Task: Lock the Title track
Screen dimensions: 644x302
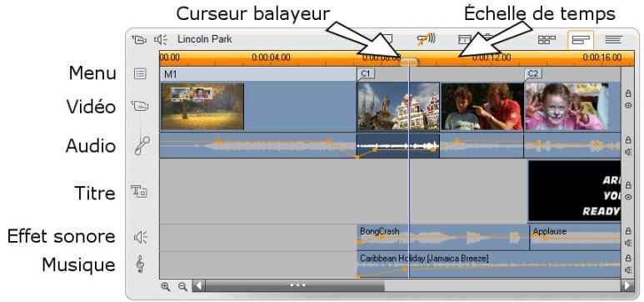Action: point(628,185)
